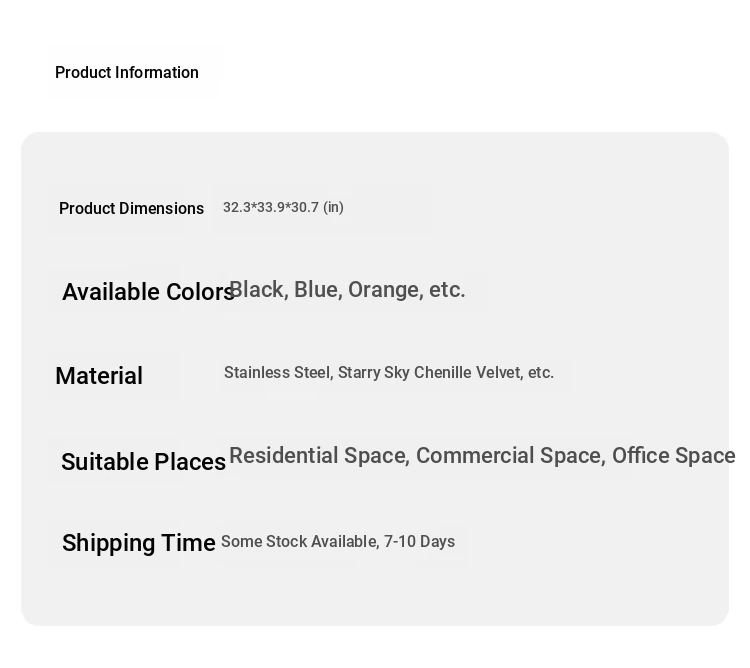Click the Some Stock Available, 7-10 Days text
Viewport: 750px width, 668px height.
[x=338, y=542]
